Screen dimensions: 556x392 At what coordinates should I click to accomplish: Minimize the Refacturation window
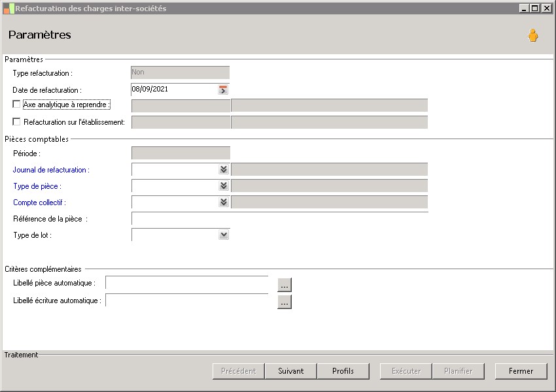pos(524,8)
